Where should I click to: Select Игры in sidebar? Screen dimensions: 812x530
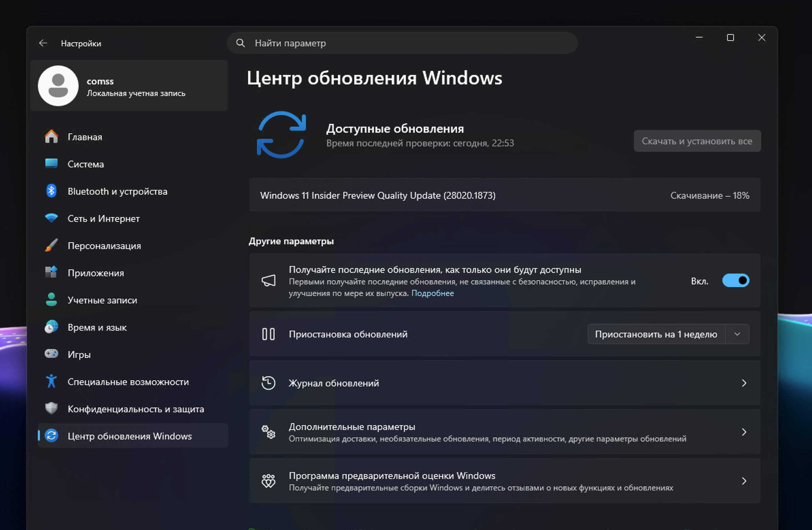[133, 354]
